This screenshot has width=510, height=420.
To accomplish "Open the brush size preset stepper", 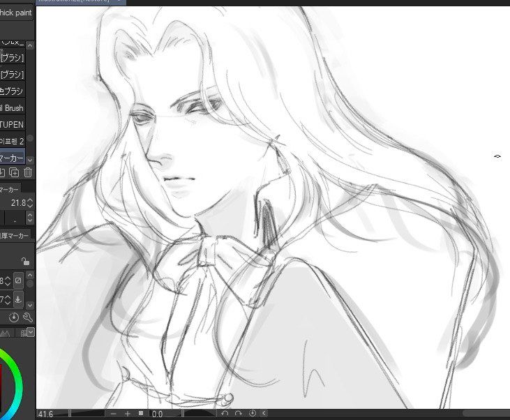I will tap(30, 218).
